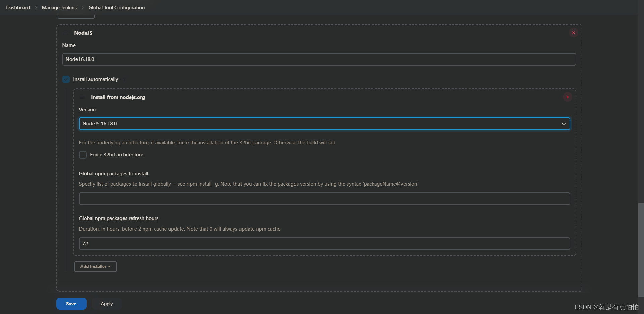Navigate to Manage Jenkins breadcrumb
The image size is (644, 314).
pyautogui.click(x=59, y=7)
